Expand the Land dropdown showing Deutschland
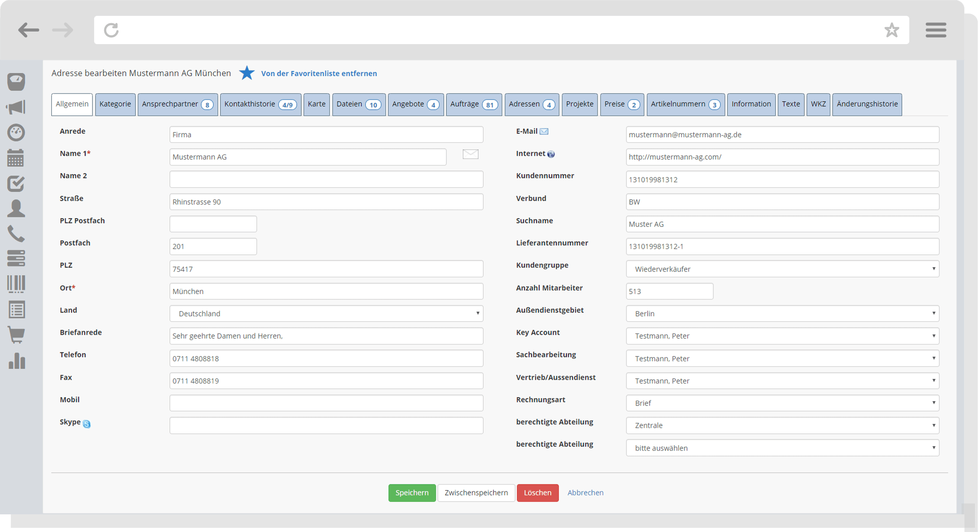The height and width of the screenshot is (532, 980). [326, 313]
